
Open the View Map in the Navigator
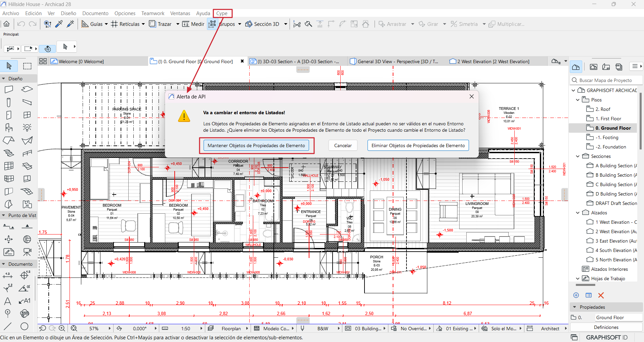pos(594,67)
